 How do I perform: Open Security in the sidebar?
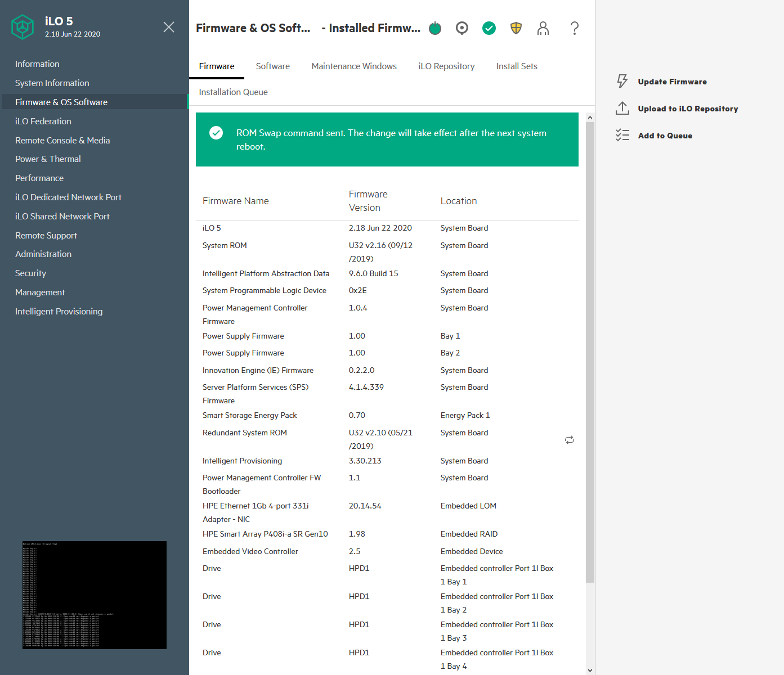point(30,273)
